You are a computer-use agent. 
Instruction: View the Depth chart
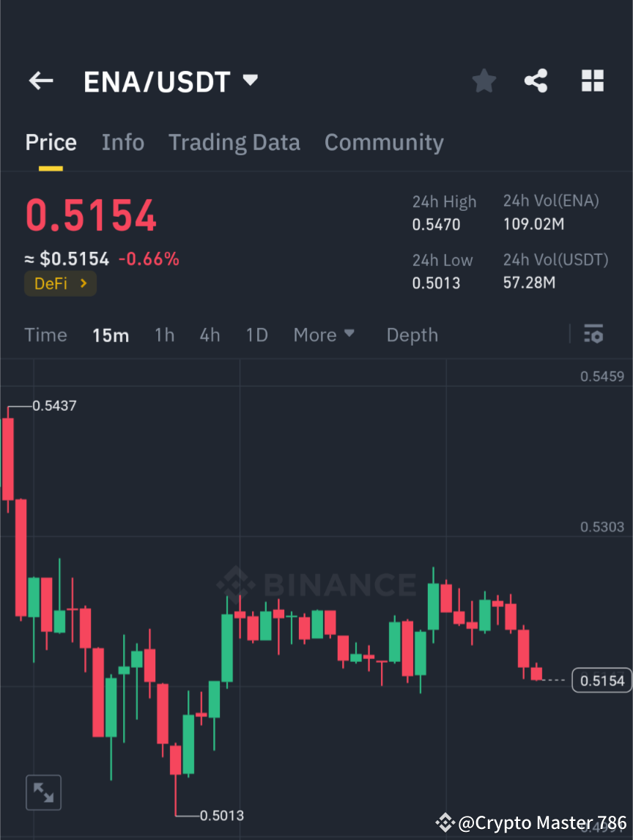point(412,335)
